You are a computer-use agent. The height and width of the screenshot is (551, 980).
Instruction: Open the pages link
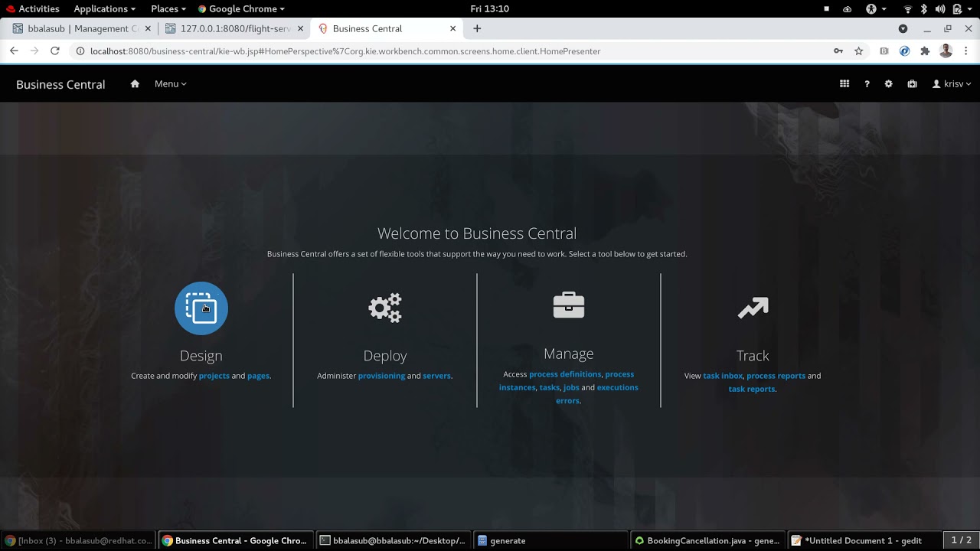click(x=258, y=376)
